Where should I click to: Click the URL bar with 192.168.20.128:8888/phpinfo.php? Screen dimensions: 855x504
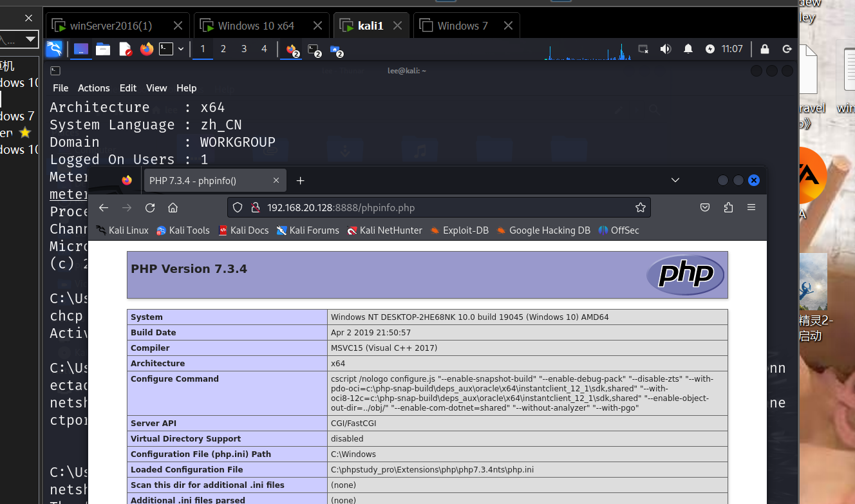pos(439,207)
